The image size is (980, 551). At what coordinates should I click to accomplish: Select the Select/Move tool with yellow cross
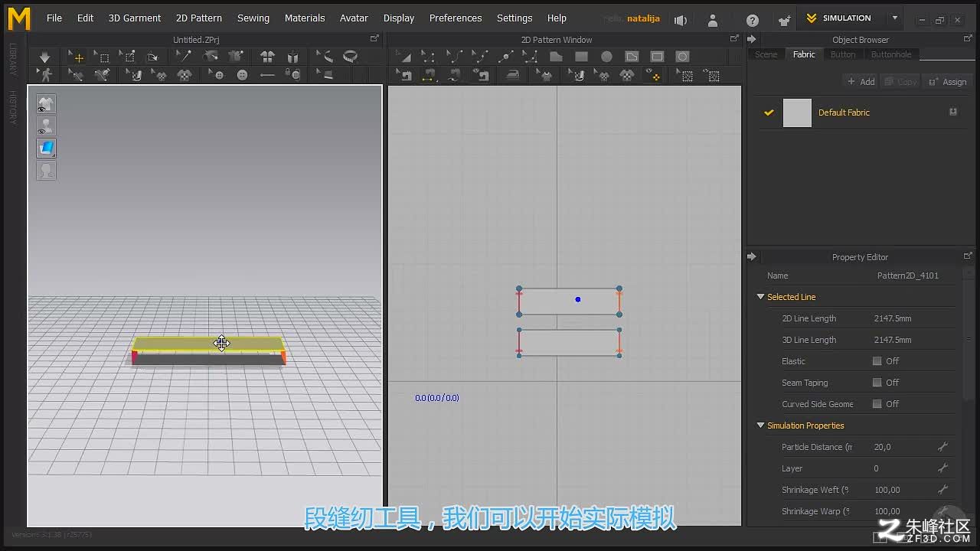(x=76, y=57)
